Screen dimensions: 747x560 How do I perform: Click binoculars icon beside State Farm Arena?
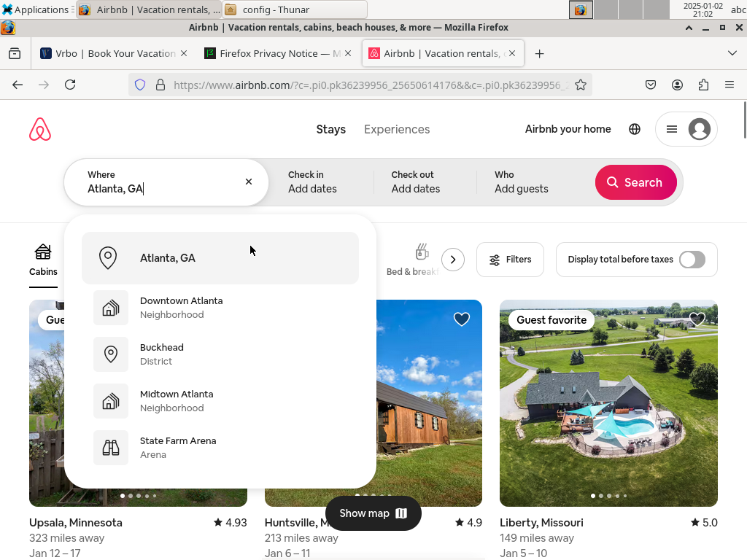pos(111,448)
